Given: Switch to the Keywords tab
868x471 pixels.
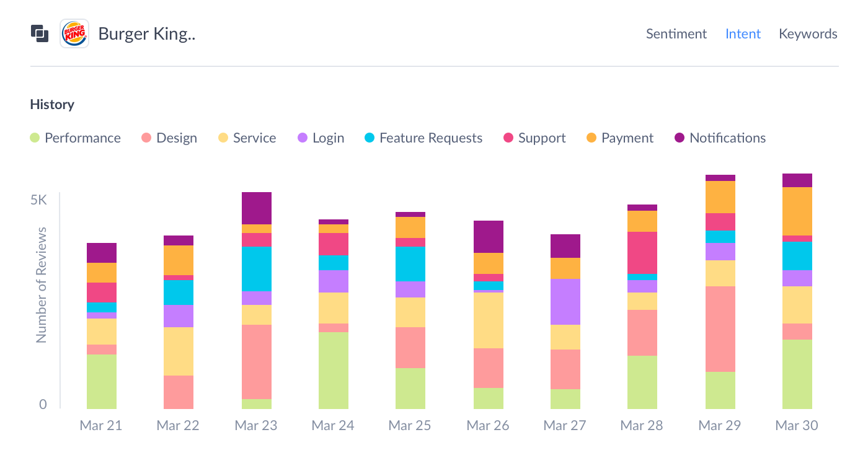Looking at the screenshot, I should pyautogui.click(x=808, y=34).
